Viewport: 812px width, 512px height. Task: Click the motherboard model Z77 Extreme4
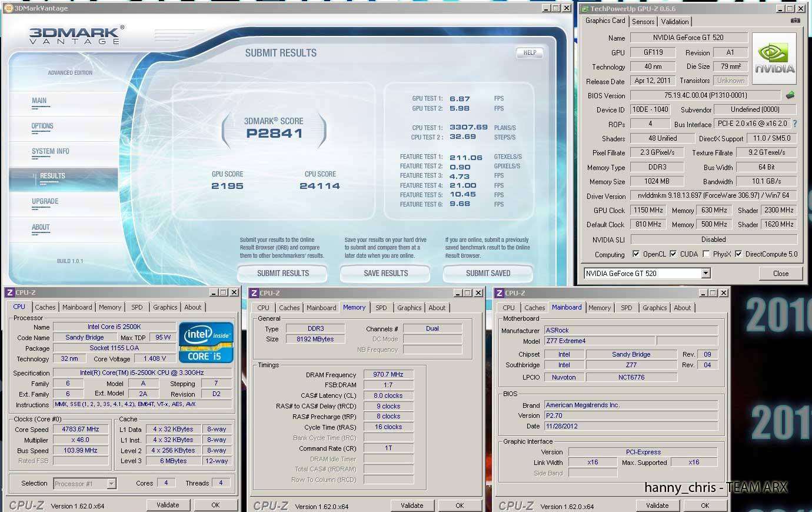598,341
